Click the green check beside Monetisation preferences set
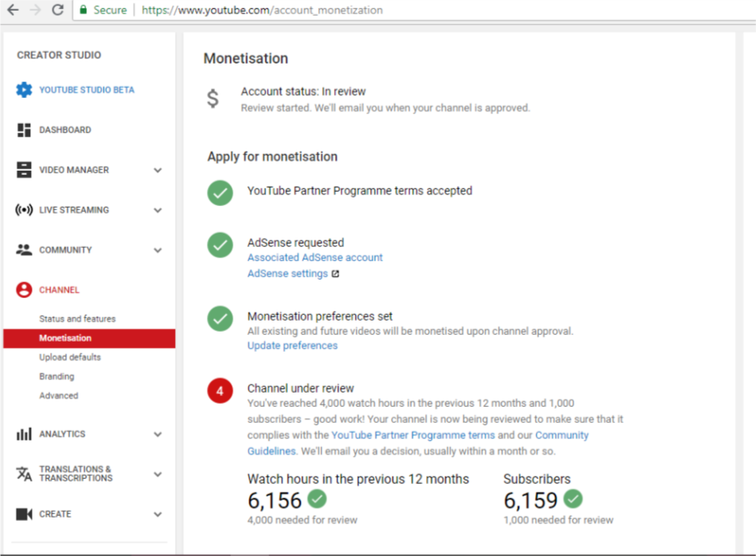 (x=220, y=319)
